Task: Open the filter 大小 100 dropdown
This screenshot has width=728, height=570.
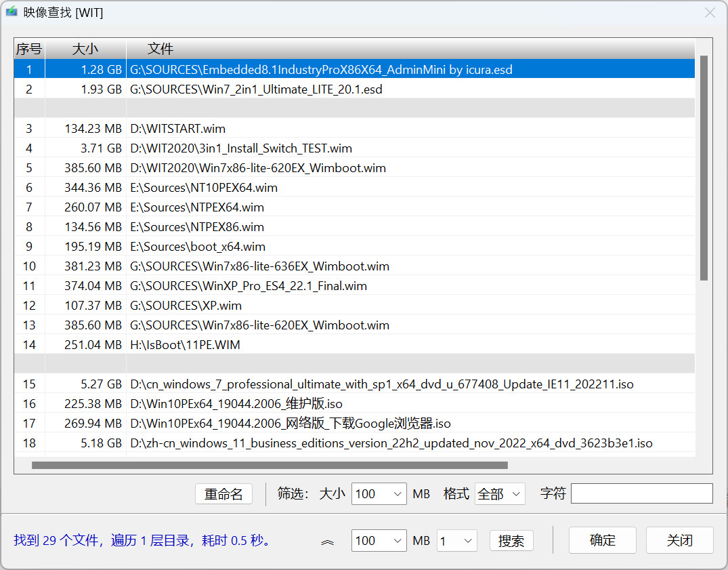Action: pyautogui.click(x=379, y=494)
